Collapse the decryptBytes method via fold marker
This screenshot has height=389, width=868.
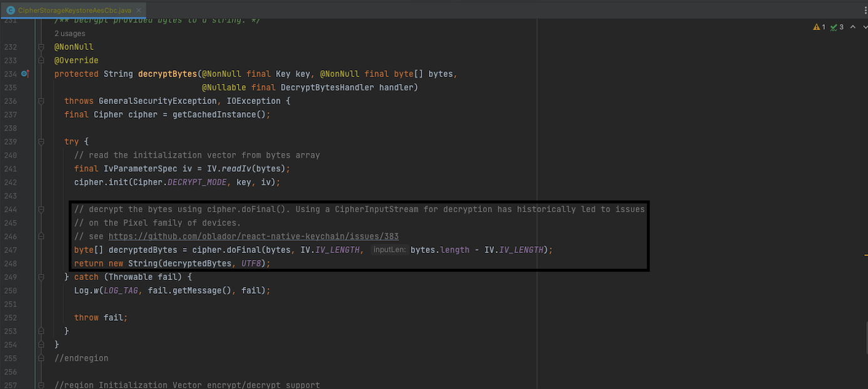tap(40, 101)
